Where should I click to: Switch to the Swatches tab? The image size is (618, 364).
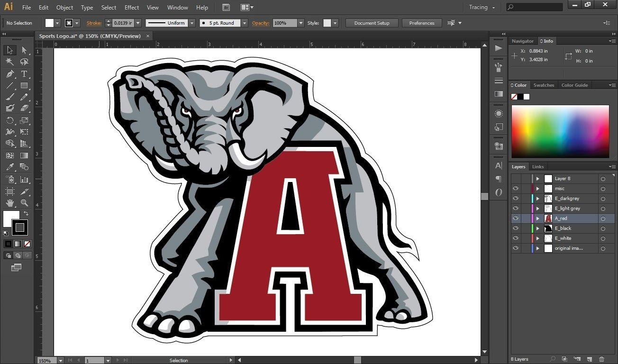pos(544,85)
